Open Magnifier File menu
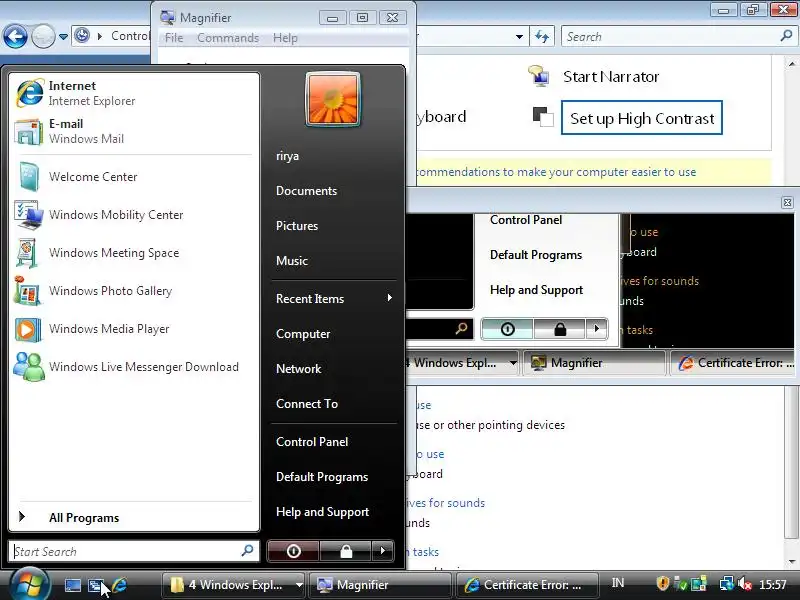 coord(174,38)
